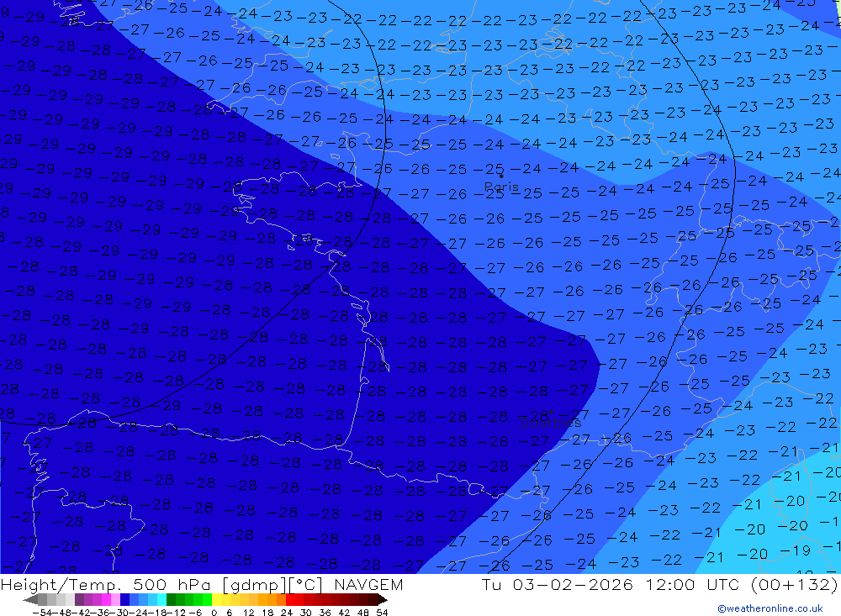Click the NAVGEM model name
841x616 pixels.
pyautogui.click(x=368, y=584)
